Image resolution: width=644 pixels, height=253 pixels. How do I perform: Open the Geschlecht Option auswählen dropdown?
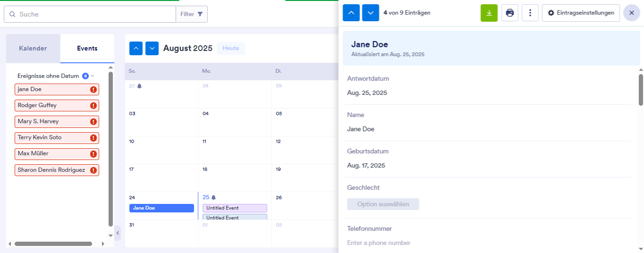tap(383, 204)
